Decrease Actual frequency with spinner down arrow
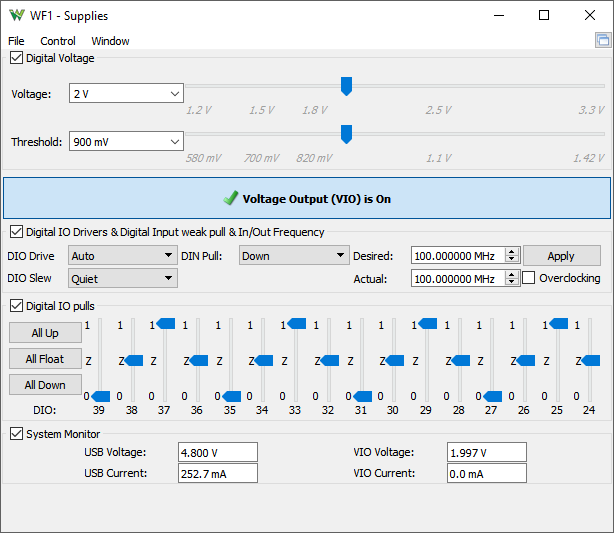Image resolution: width=614 pixels, height=533 pixels. pyautogui.click(x=511, y=282)
